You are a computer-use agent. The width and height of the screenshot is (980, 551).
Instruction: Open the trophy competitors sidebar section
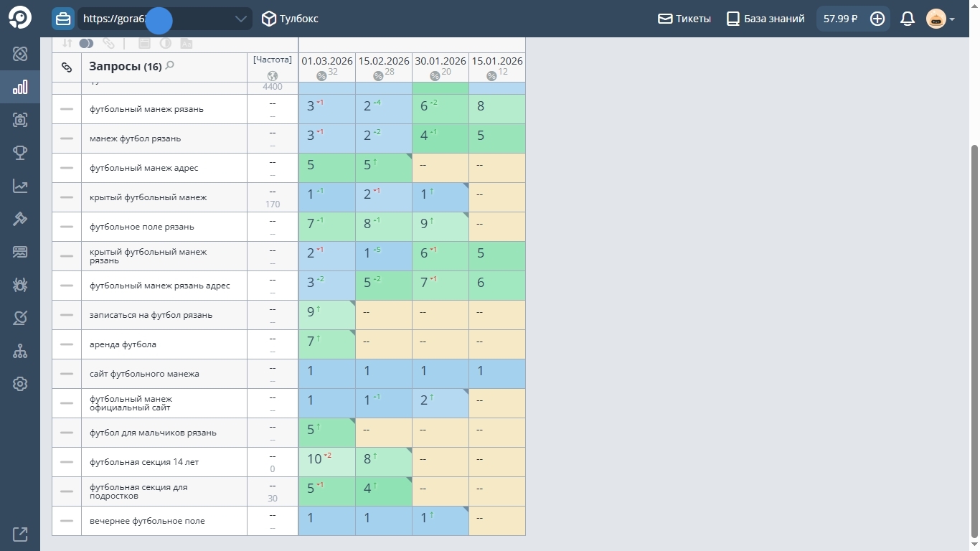(20, 153)
